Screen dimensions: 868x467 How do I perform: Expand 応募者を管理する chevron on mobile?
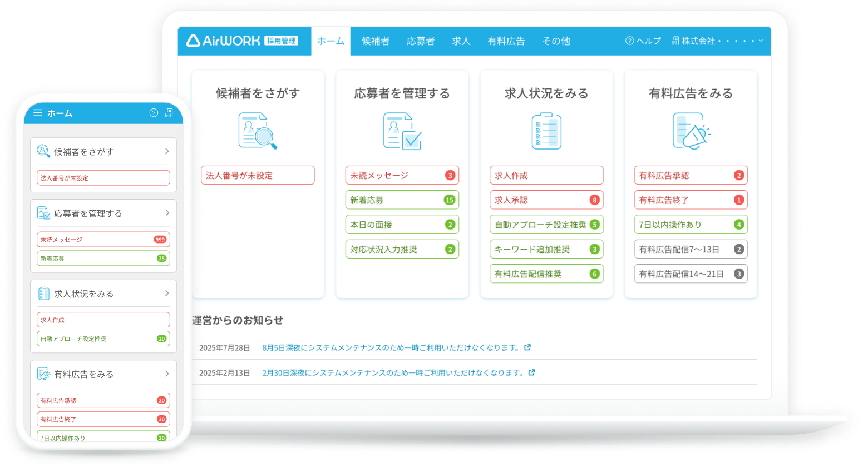(166, 213)
